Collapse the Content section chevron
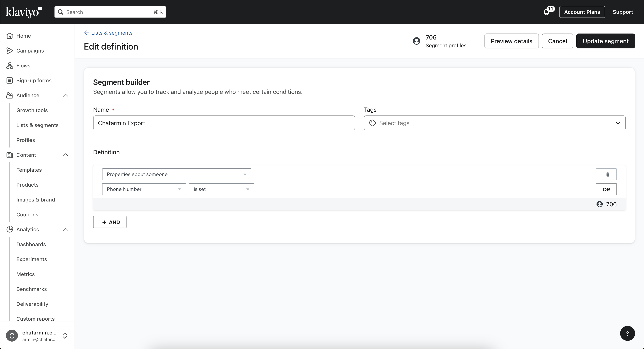 click(66, 155)
